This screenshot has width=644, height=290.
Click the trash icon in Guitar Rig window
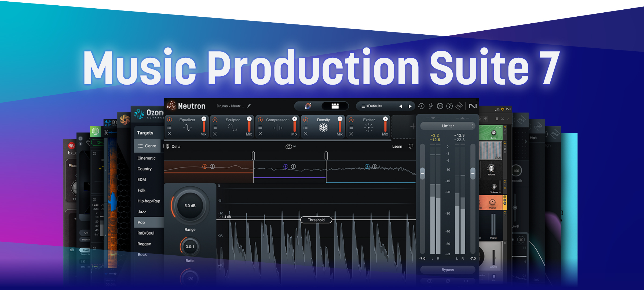point(497,119)
